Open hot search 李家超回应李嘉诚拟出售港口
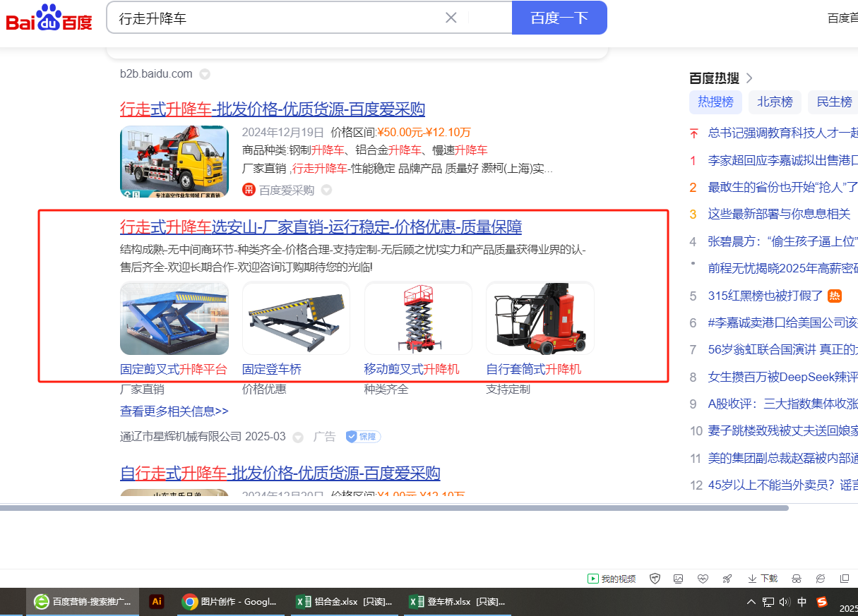Viewport: 858px width, 616px height. (x=783, y=160)
